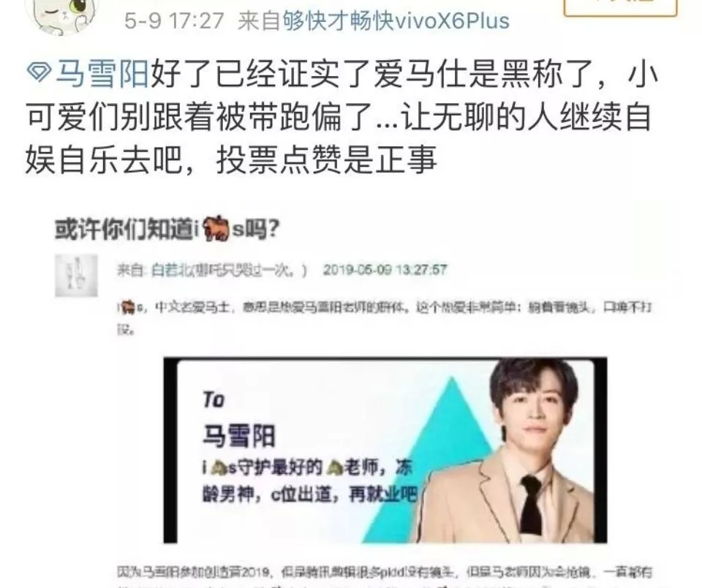Tap the post text 投票点赞是正事
This screenshot has height=588, width=702.
pos(326,160)
